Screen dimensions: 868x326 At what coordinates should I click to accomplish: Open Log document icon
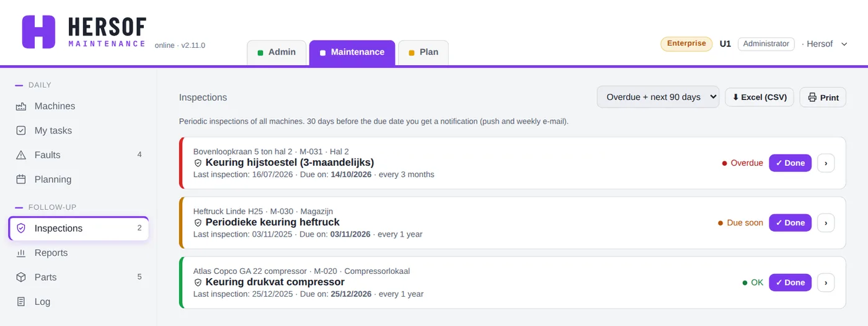point(21,302)
